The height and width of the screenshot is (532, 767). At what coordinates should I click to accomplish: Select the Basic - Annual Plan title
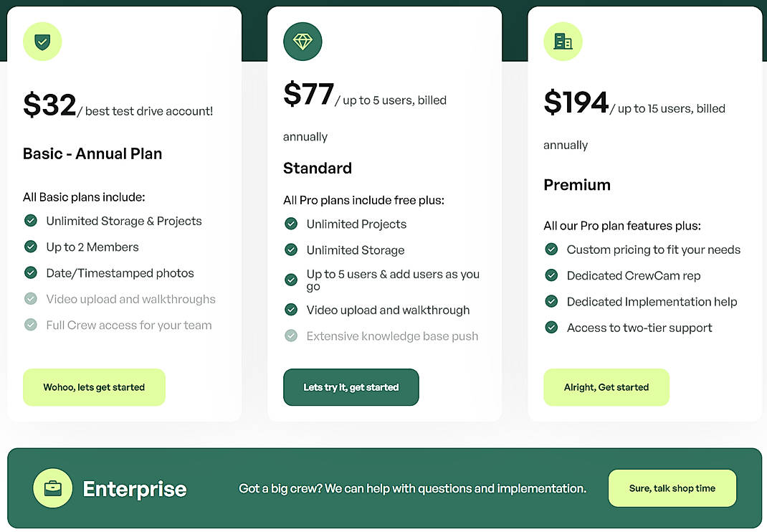pyautogui.click(x=92, y=153)
